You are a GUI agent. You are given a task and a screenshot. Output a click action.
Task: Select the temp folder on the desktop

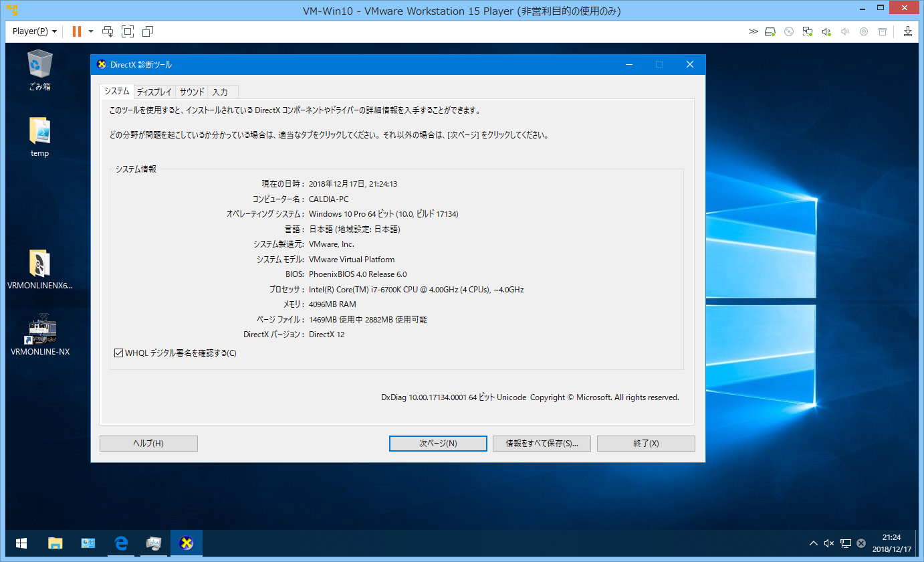pyautogui.click(x=40, y=137)
